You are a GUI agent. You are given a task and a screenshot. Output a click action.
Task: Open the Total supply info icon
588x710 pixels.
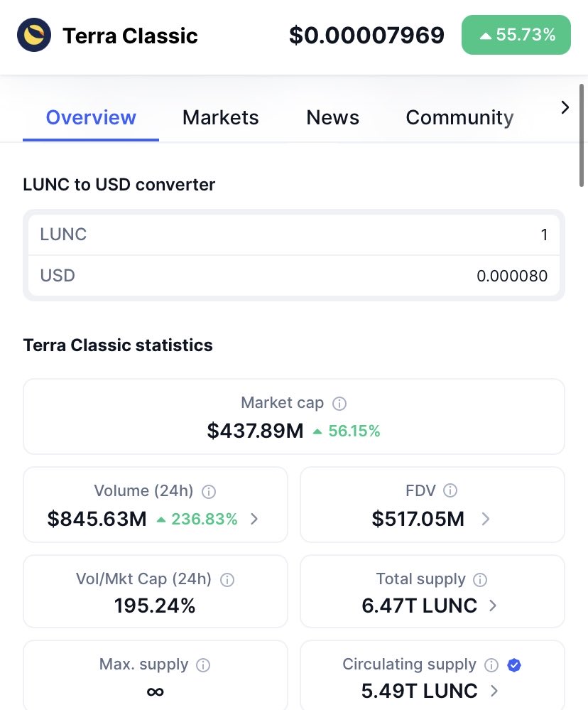coord(481,579)
